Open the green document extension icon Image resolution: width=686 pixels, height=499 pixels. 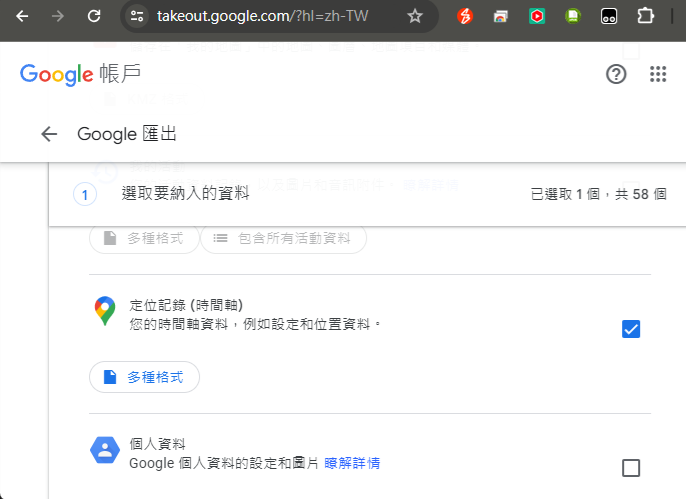(573, 16)
